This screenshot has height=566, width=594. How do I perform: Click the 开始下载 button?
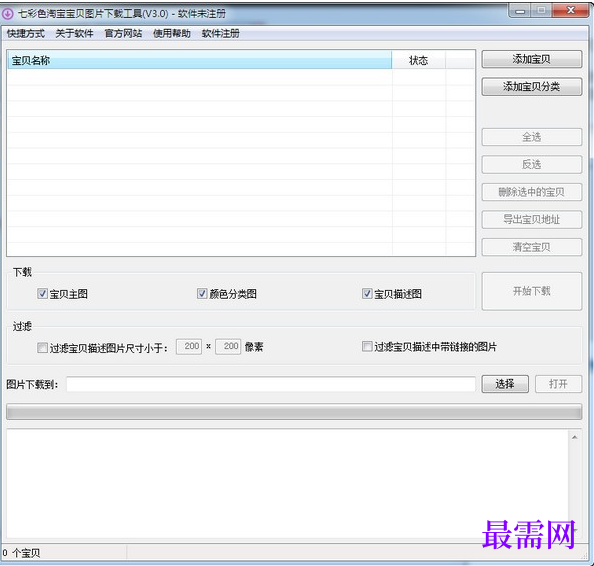[x=531, y=291]
